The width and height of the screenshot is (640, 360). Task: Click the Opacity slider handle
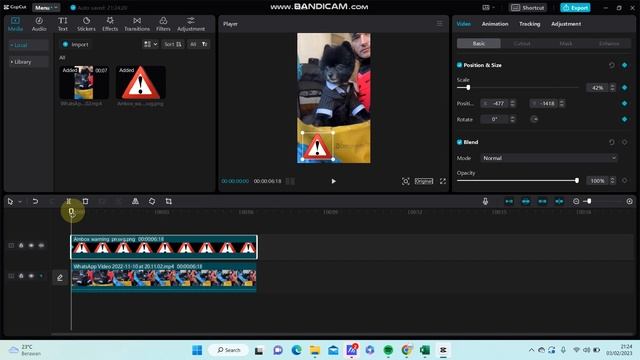point(576,180)
